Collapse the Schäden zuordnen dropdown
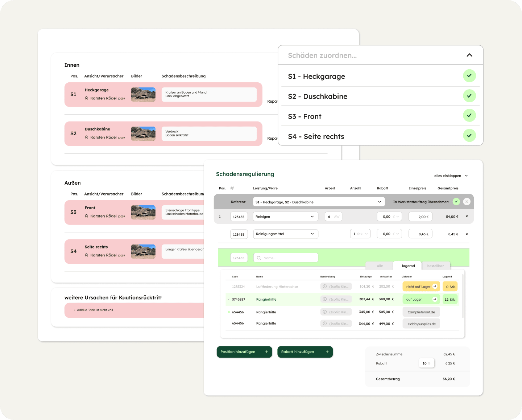 click(x=469, y=55)
